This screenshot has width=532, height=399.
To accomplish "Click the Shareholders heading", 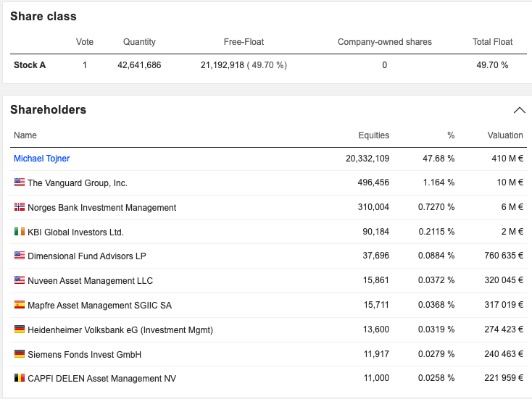I will [x=48, y=109].
